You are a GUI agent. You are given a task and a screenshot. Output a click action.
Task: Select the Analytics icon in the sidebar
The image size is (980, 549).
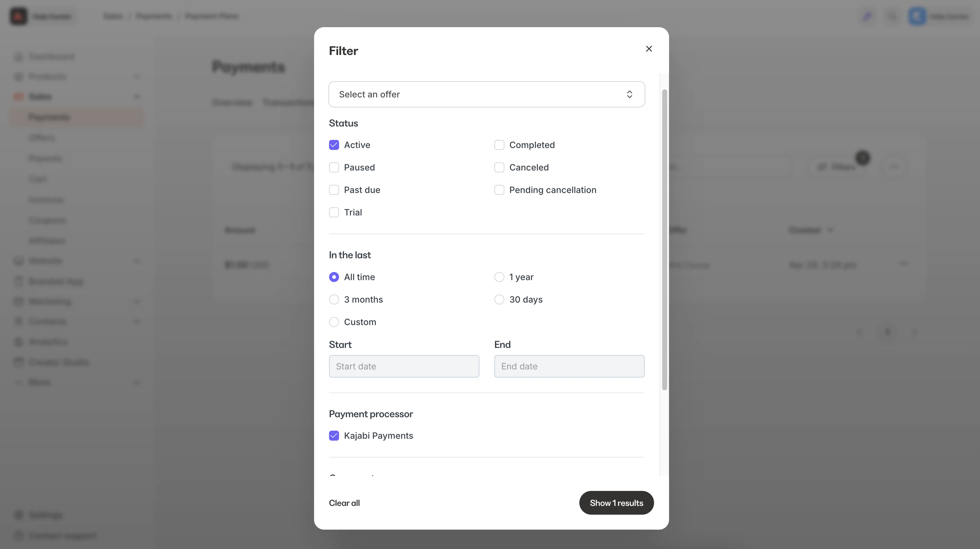click(18, 341)
